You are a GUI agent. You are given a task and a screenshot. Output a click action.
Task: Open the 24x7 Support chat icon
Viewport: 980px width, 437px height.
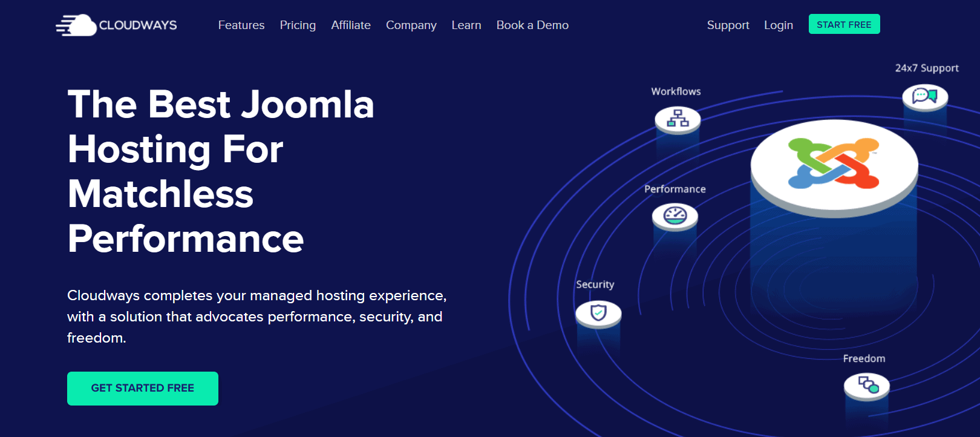point(924,96)
